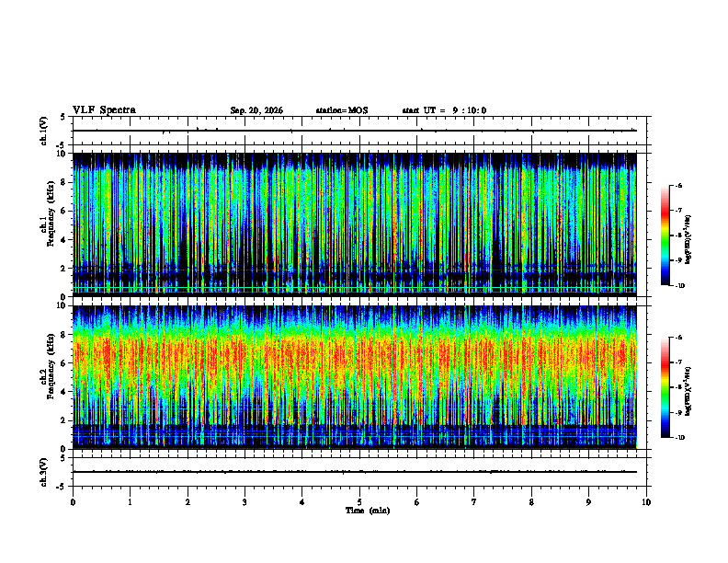
Task: Click the start UT time label
Action: point(444,110)
